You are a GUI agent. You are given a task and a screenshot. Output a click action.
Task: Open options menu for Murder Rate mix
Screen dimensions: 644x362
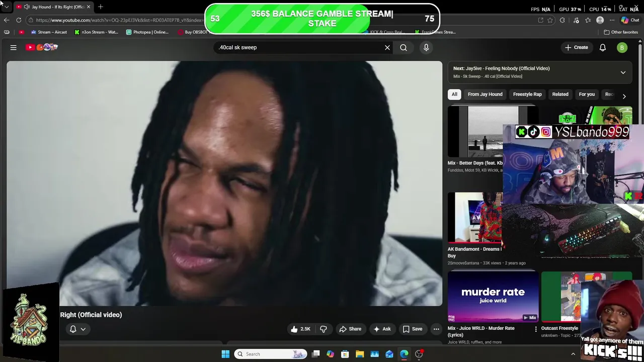pos(536,329)
